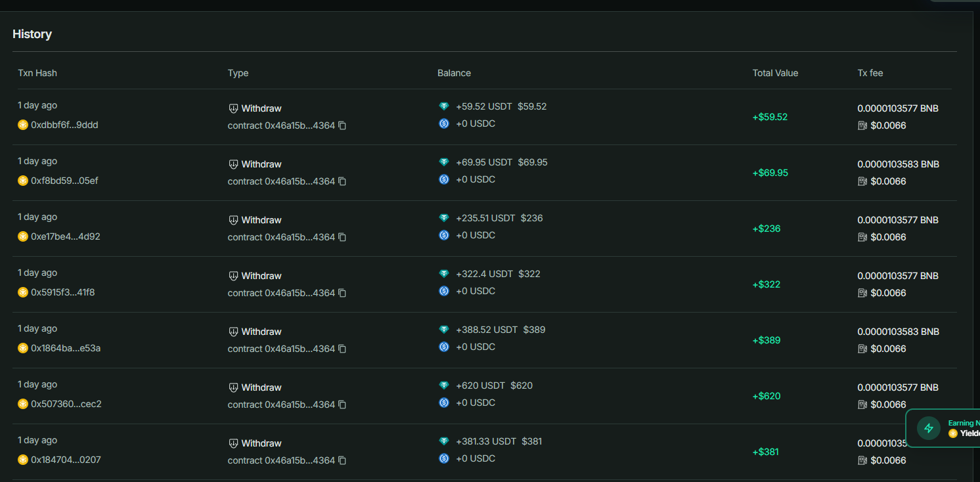Click the +0 USDC amount in the +$322 row
The width and height of the screenshot is (980, 482).
click(476, 291)
